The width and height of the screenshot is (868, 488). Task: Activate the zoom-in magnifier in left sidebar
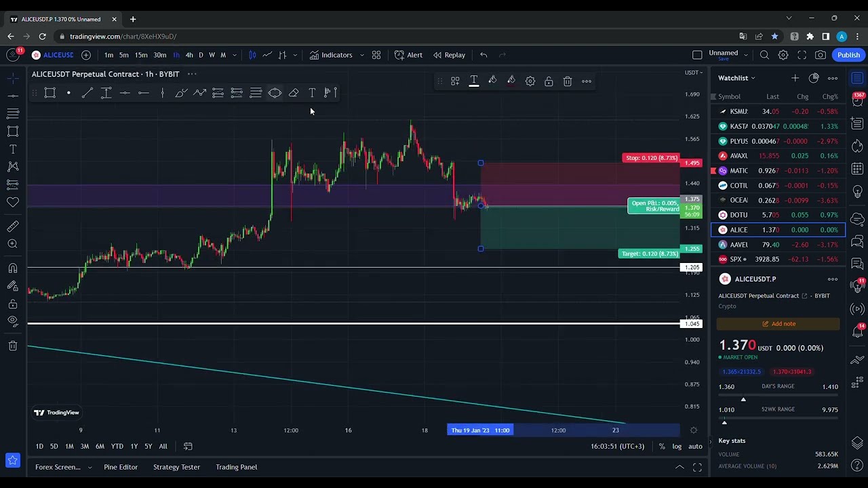coord(13,244)
